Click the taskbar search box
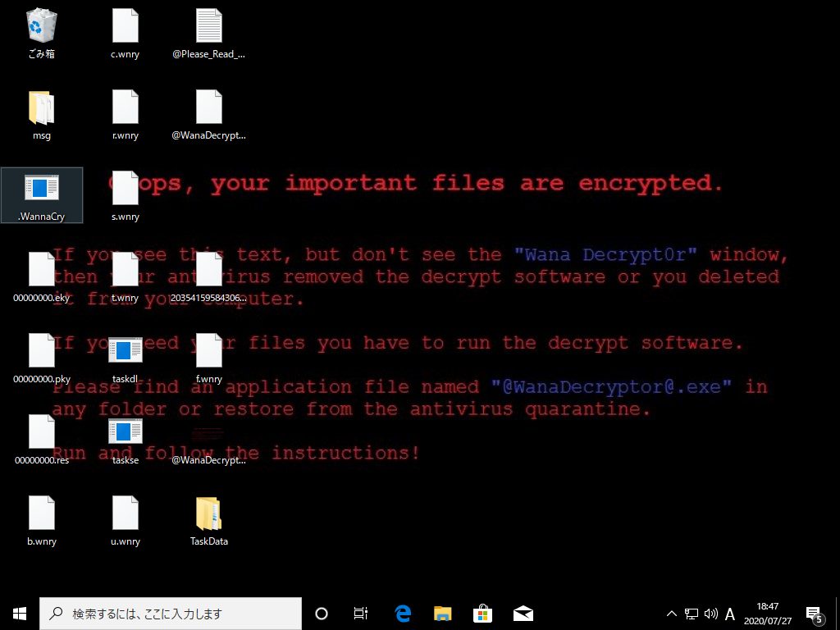The width and height of the screenshot is (840, 630). pos(171,613)
